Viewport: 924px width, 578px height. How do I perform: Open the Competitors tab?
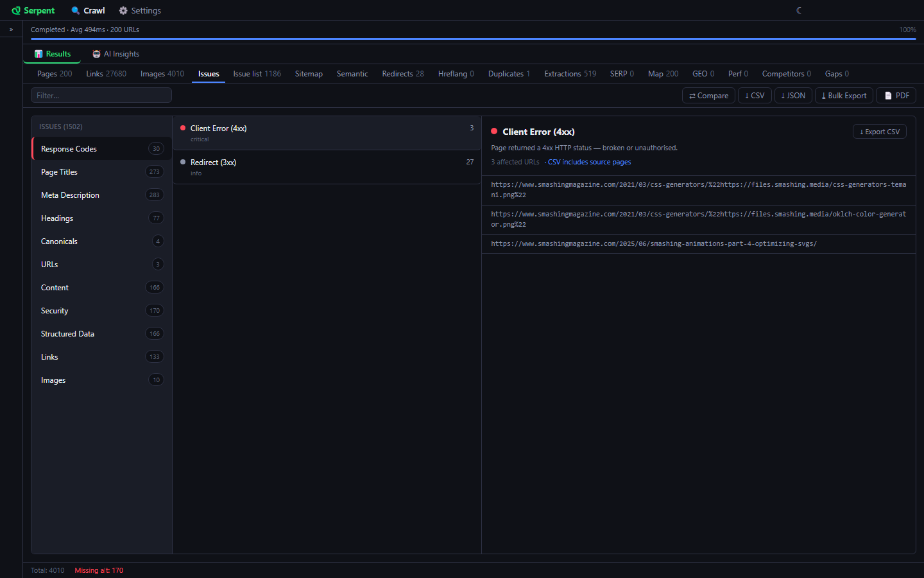pos(787,74)
